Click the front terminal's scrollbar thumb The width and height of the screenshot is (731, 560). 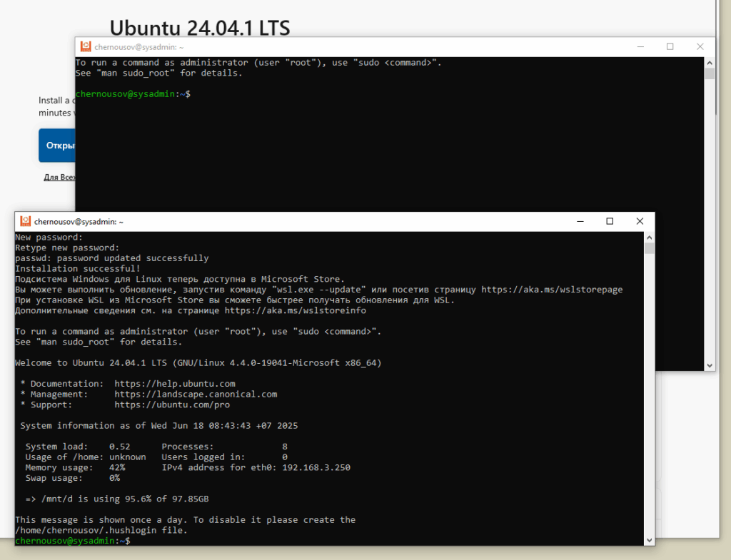649,248
